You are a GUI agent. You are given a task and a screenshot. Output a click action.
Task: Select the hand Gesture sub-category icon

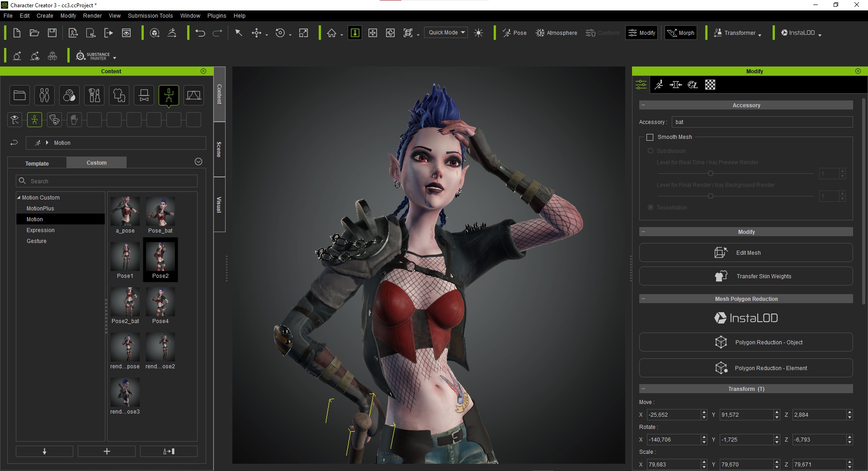click(74, 119)
